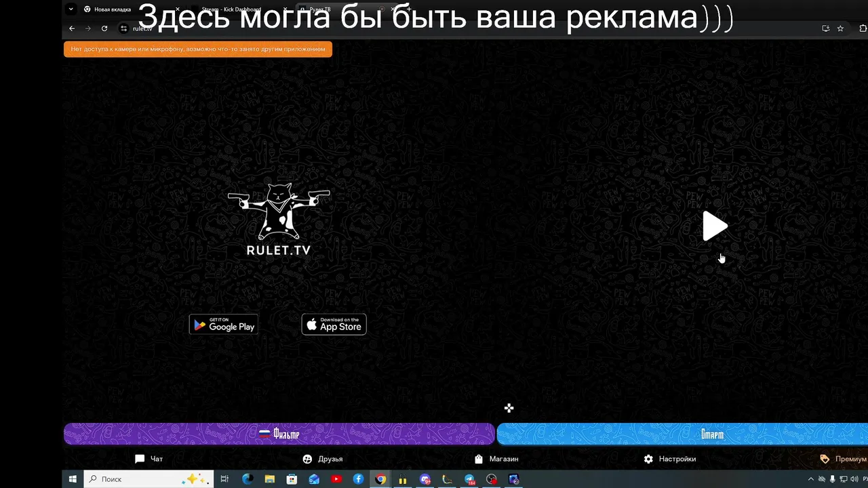Launch Microsoft Edge from the taskbar
Image resolution: width=868 pixels, height=488 pixels.
(x=248, y=479)
